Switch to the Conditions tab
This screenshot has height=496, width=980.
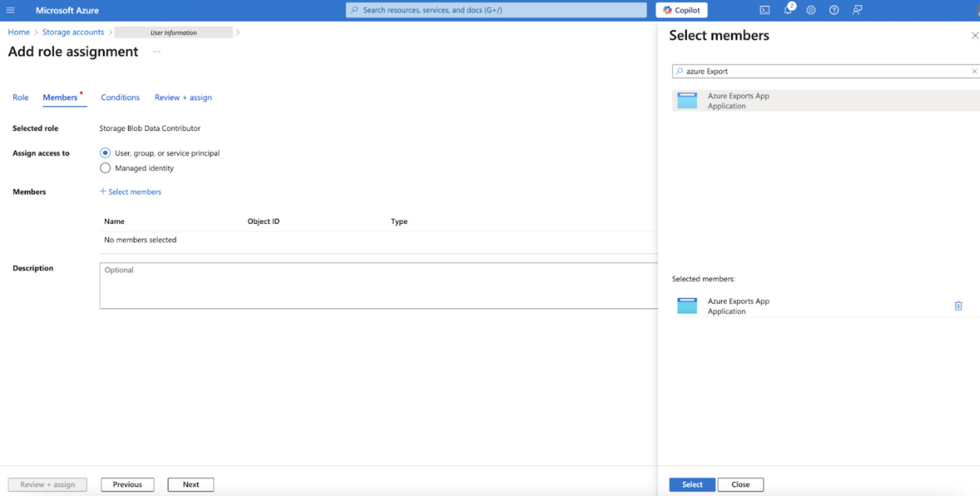click(x=120, y=97)
